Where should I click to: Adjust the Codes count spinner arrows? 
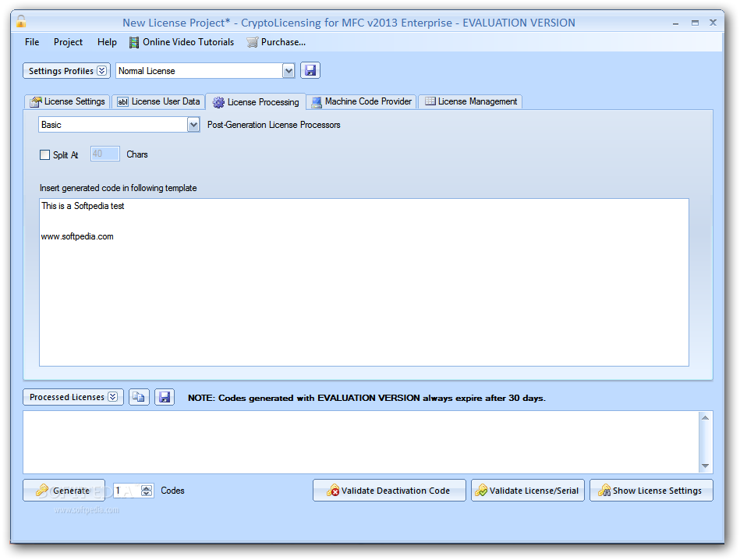[147, 491]
